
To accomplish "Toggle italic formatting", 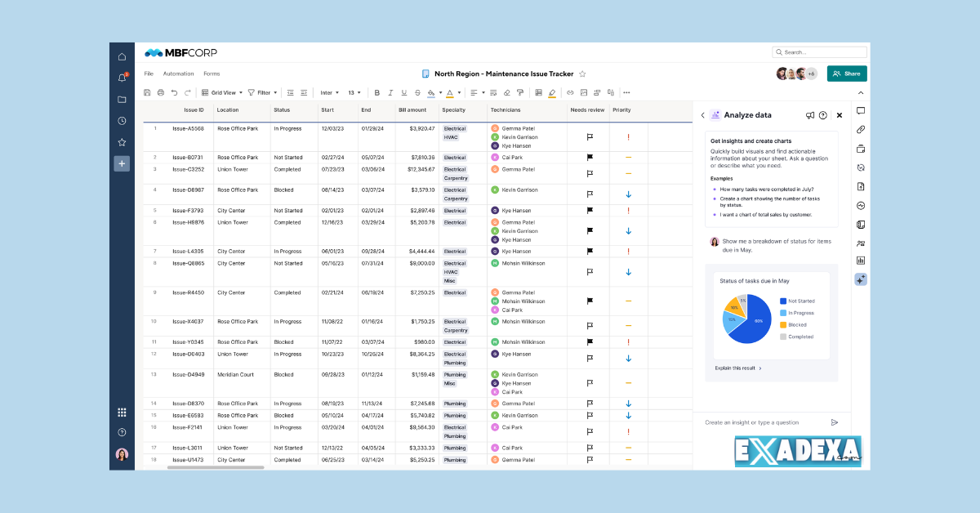I will pyautogui.click(x=390, y=92).
